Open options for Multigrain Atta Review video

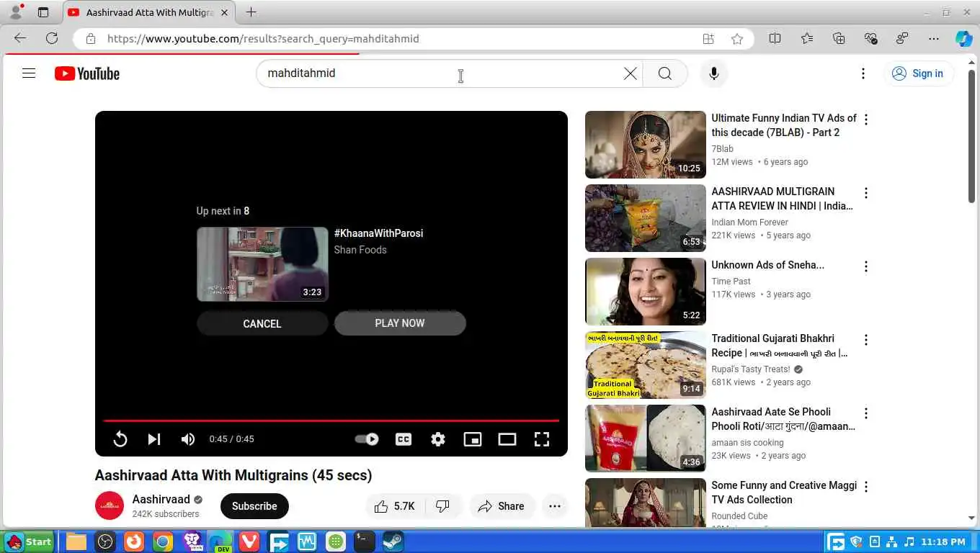click(x=866, y=193)
